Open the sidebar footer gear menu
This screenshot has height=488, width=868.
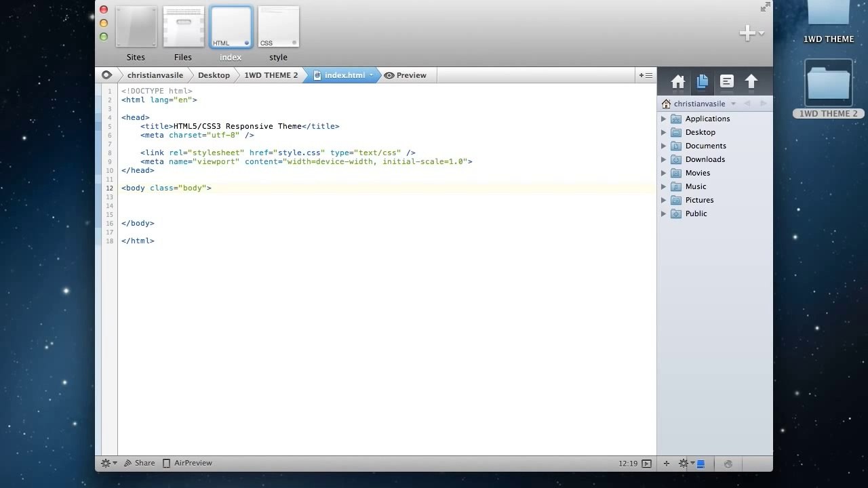tap(686, 464)
